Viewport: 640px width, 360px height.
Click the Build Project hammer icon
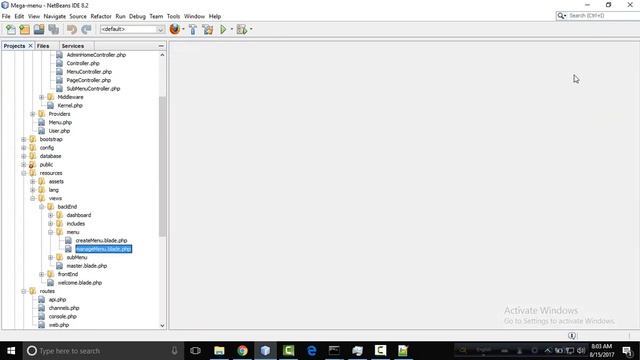tap(193, 29)
